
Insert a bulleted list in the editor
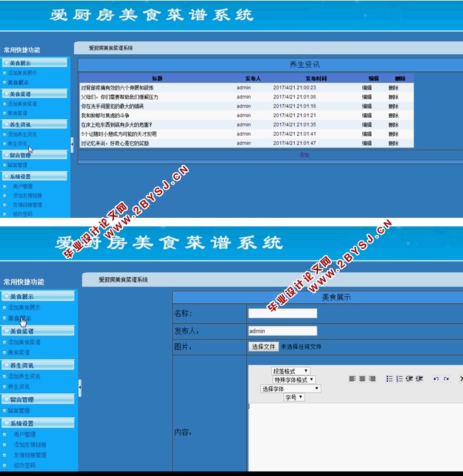tap(389, 379)
